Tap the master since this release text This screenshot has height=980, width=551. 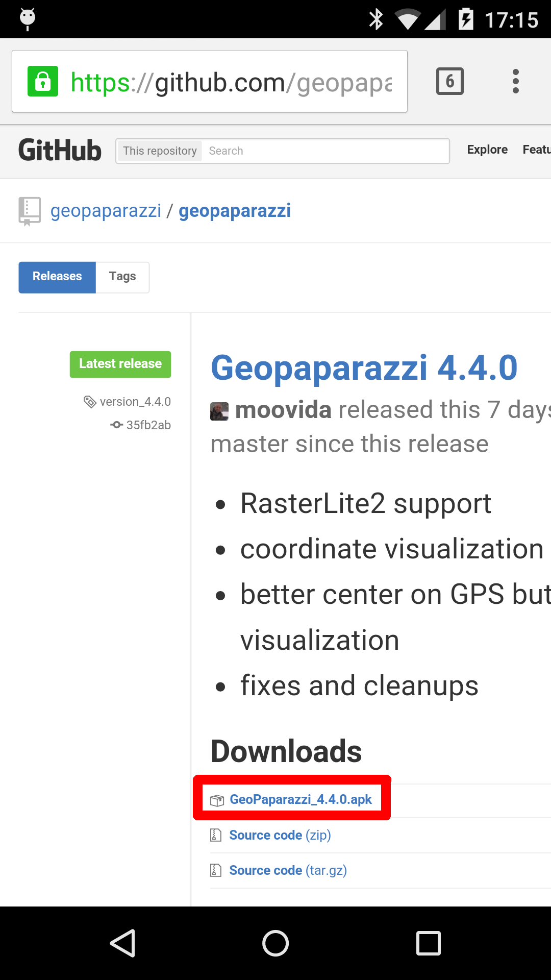(x=349, y=444)
